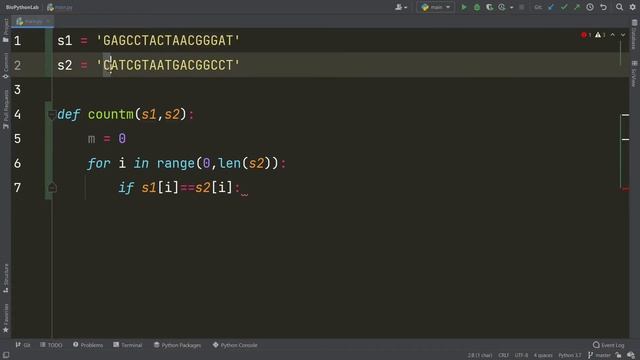The width and height of the screenshot is (640, 360).
Task: Click the greyed-out Stop square icon
Action: point(521,7)
